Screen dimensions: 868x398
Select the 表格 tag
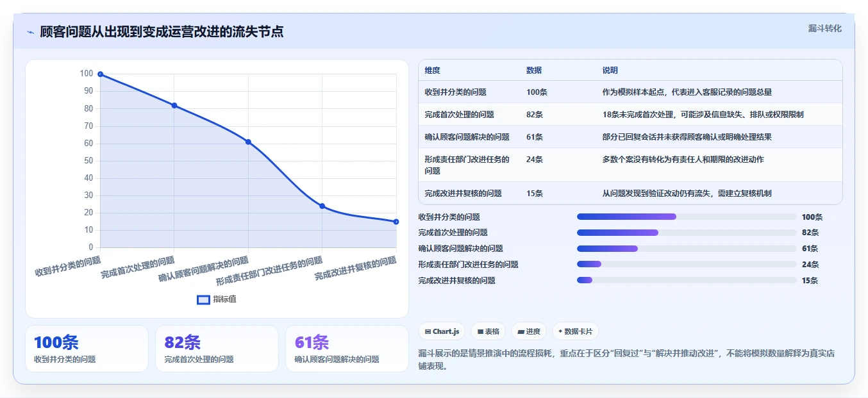tap(488, 331)
